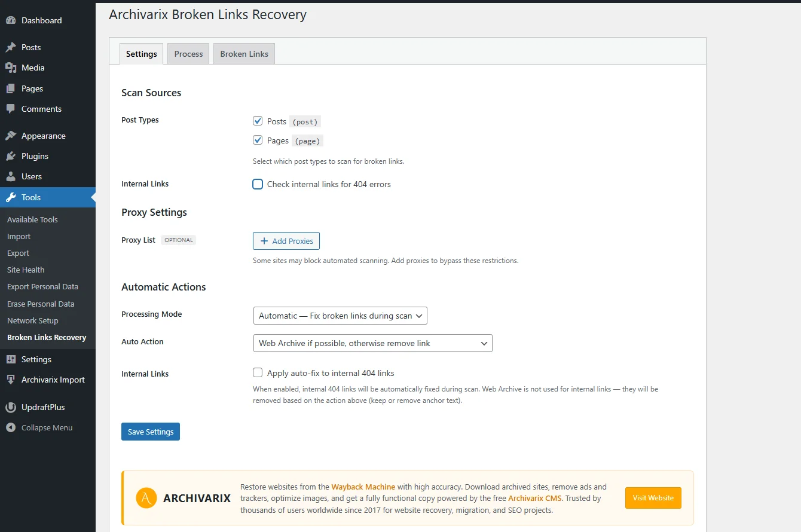Viewport: 801px width, 532px height.
Task: Enable Apply auto-fix to internal 404 links
Action: coord(258,373)
